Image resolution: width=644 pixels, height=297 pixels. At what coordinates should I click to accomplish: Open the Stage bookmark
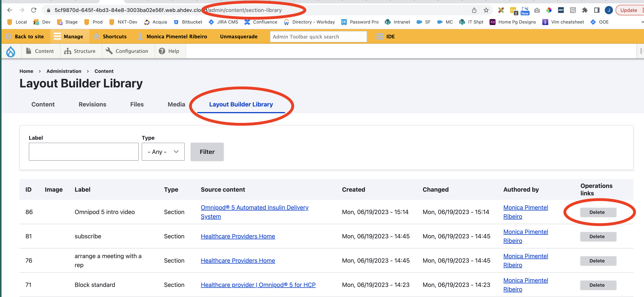point(68,22)
